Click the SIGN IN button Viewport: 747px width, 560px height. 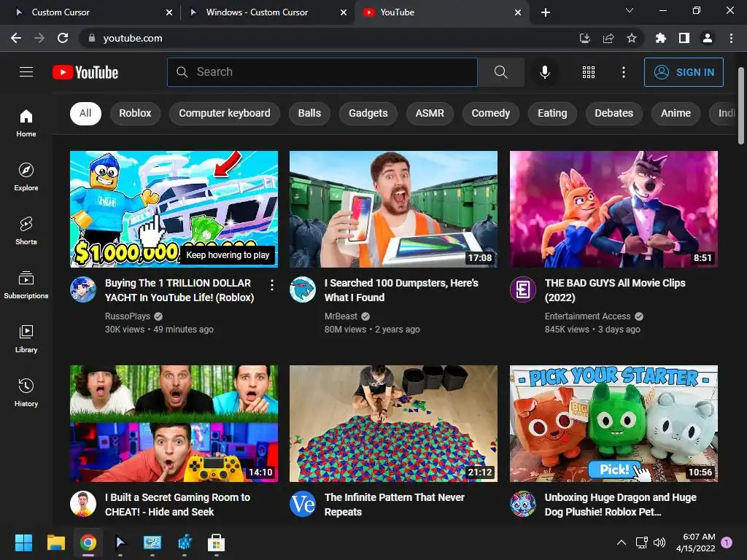click(684, 72)
